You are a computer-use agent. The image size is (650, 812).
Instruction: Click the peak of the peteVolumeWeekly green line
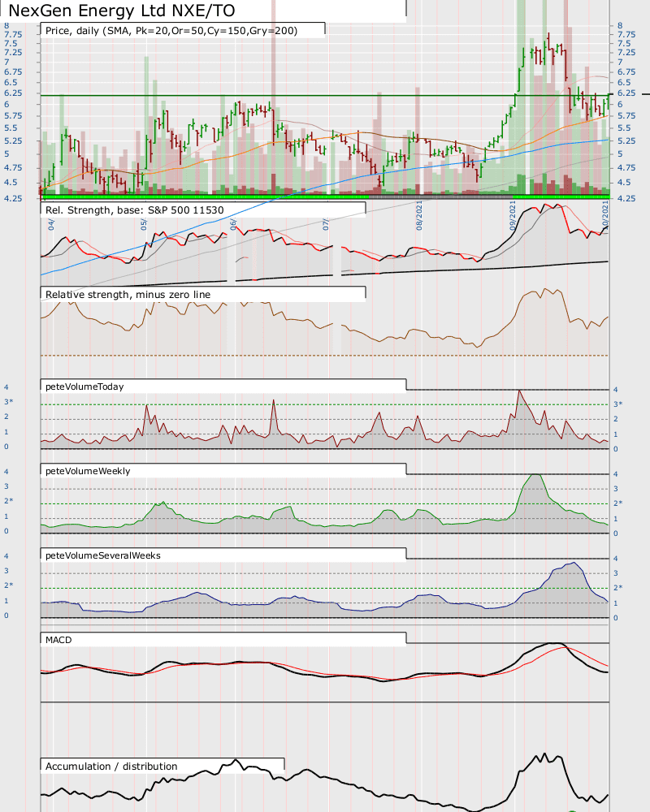point(536,475)
